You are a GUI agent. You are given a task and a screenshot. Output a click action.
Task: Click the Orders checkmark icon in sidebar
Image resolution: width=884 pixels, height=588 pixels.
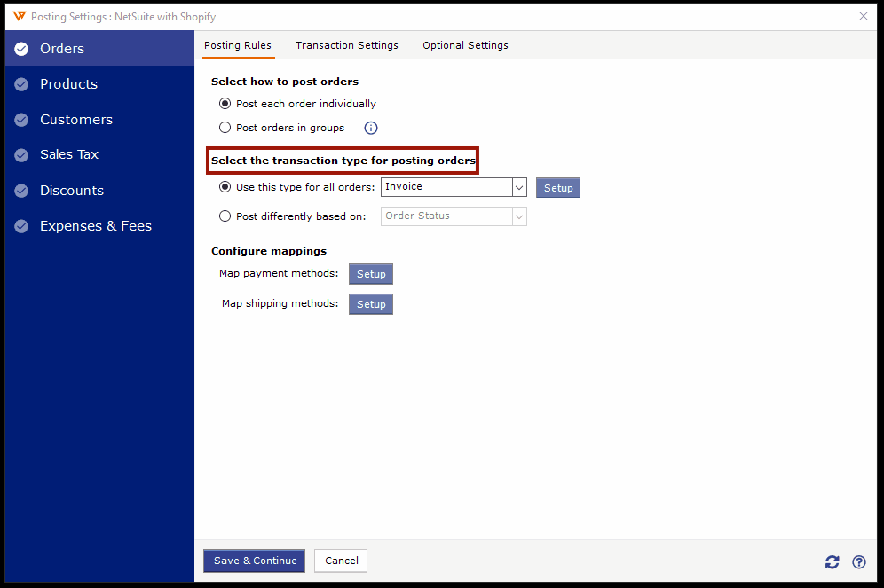click(x=21, y=49)
